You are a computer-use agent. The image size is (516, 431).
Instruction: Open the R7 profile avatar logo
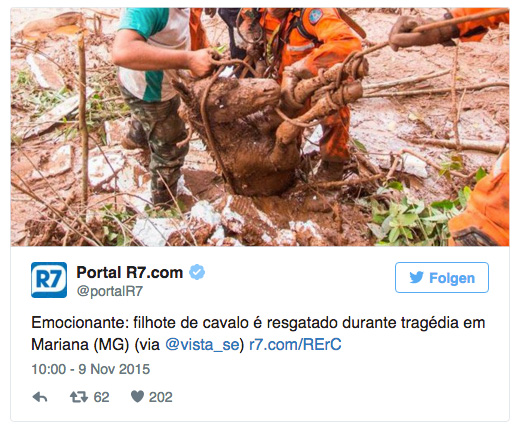[49, 280]
